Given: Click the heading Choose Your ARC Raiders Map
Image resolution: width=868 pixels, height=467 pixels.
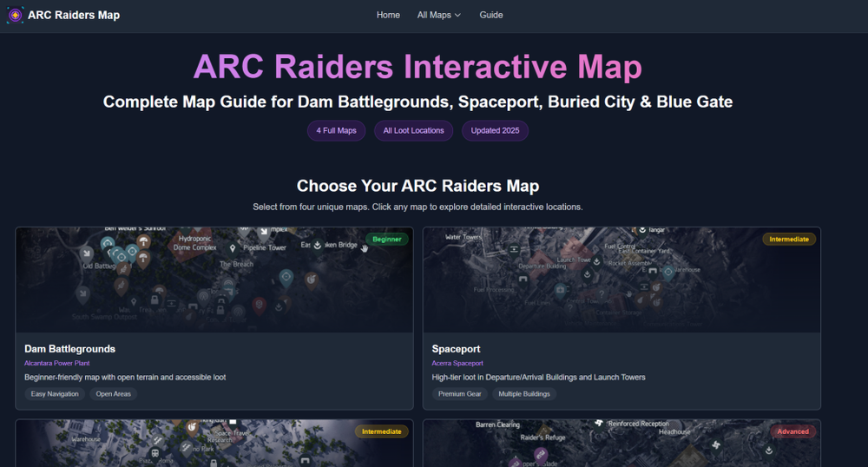Looking at the screenshot, I should coord(418,186).
